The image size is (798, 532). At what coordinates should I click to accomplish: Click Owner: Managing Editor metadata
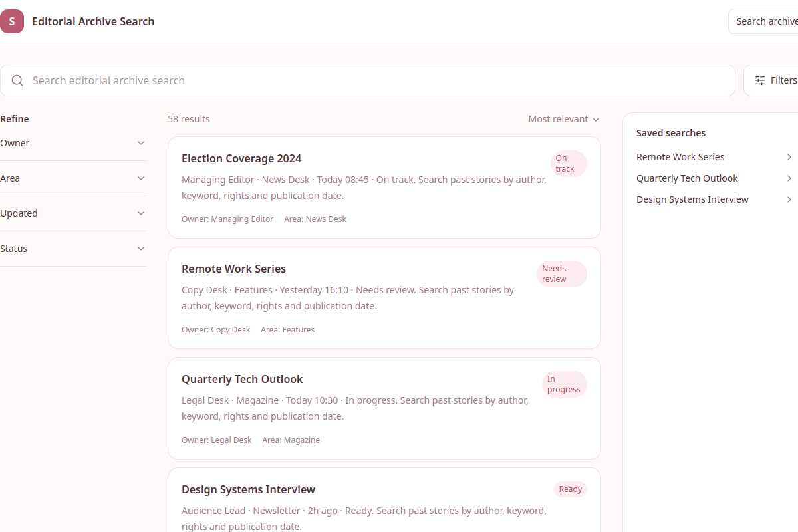pos(227,219)
